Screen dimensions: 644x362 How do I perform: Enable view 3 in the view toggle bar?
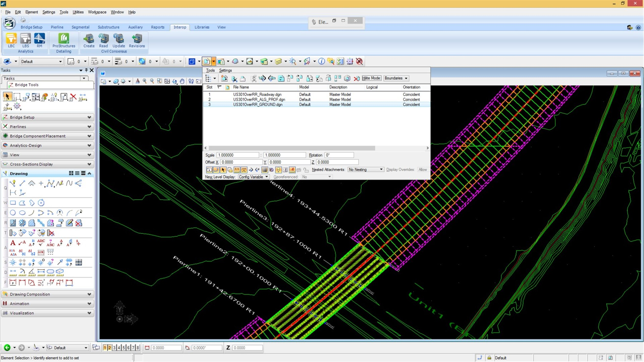pos(114,348)
